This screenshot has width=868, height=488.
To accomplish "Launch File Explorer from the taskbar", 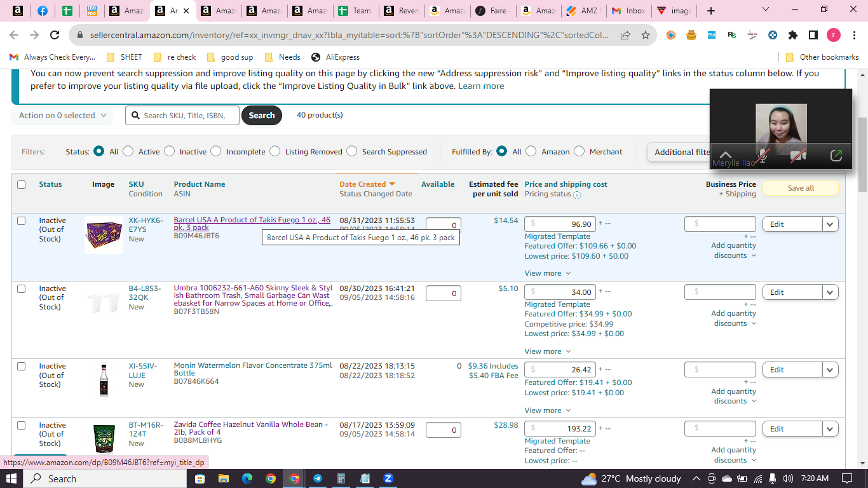I will coord(223,478).
